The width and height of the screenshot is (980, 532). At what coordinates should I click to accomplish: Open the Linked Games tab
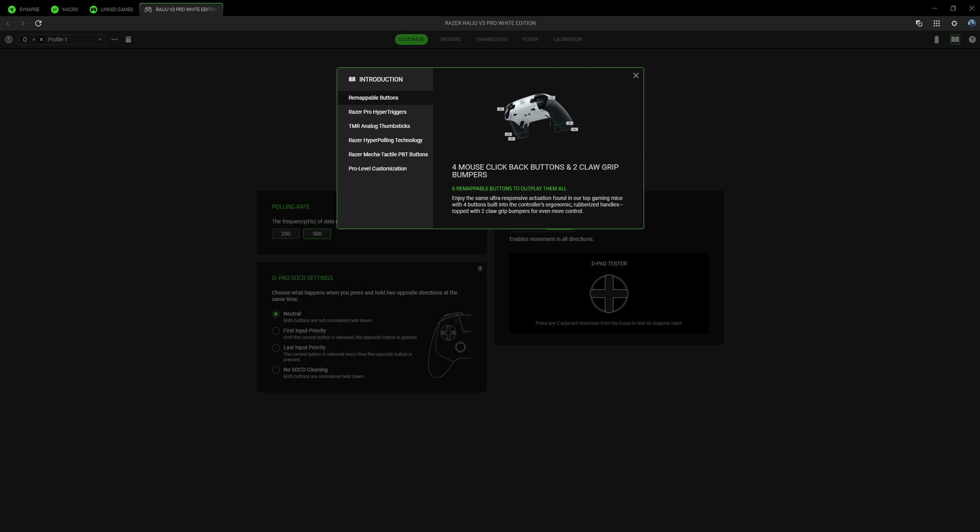click(111, 9)
